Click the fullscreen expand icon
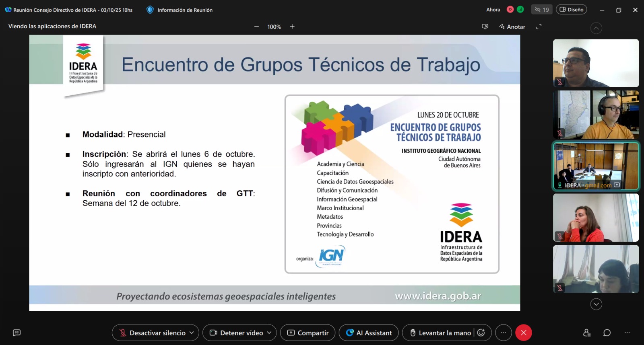The width and height of the screenshot is (644, 345). click(x=539, y=27)
